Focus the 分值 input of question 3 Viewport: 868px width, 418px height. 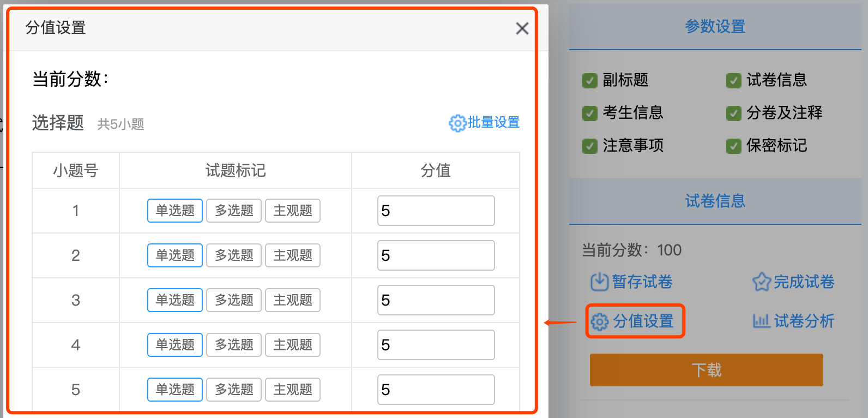pyautogui.click(x=436, y=300)
